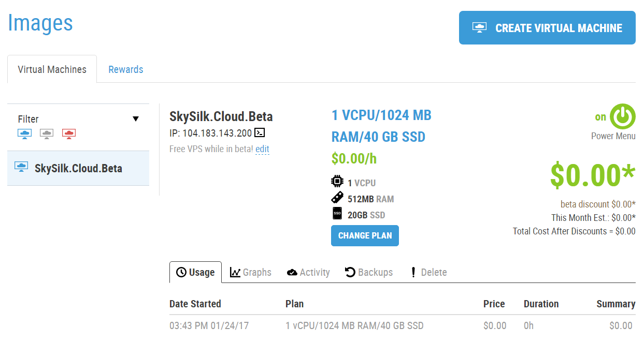
Task: Show the Backups tab
Action: pyautogui.click(x=369, y=272)
